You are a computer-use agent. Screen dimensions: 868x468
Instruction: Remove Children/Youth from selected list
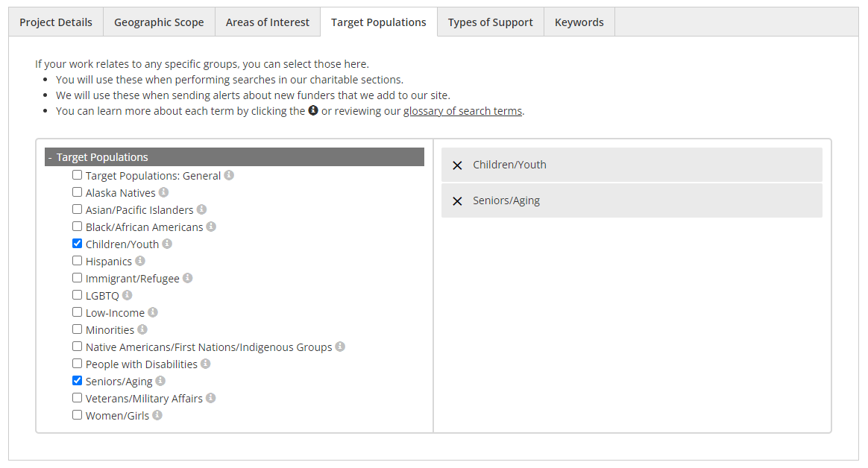458,165
